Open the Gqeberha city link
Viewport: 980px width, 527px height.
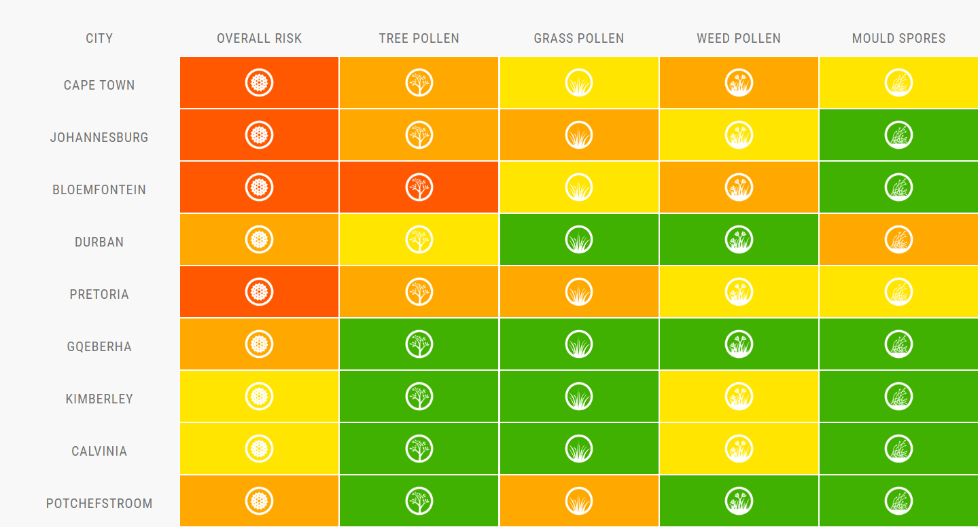point(99,347)
